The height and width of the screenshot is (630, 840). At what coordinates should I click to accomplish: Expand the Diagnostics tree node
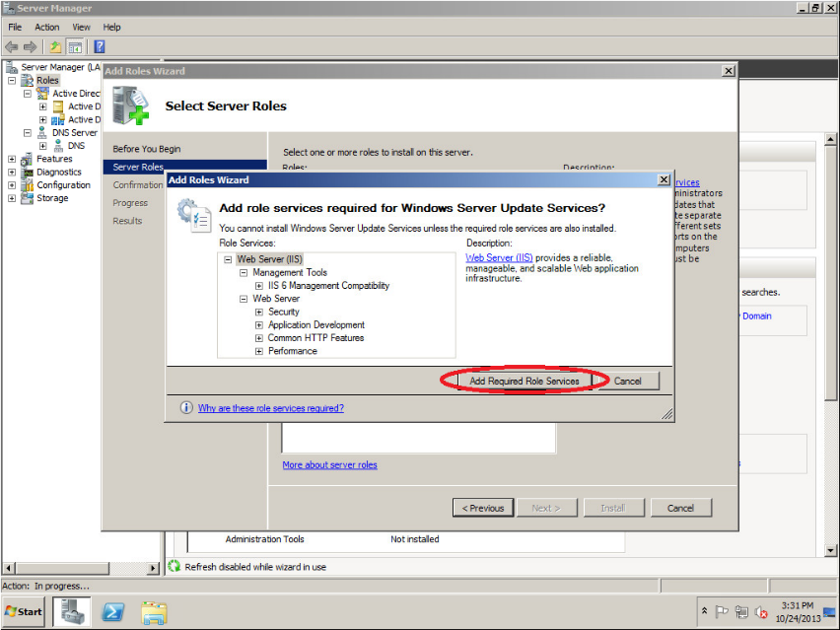[12, 172]
